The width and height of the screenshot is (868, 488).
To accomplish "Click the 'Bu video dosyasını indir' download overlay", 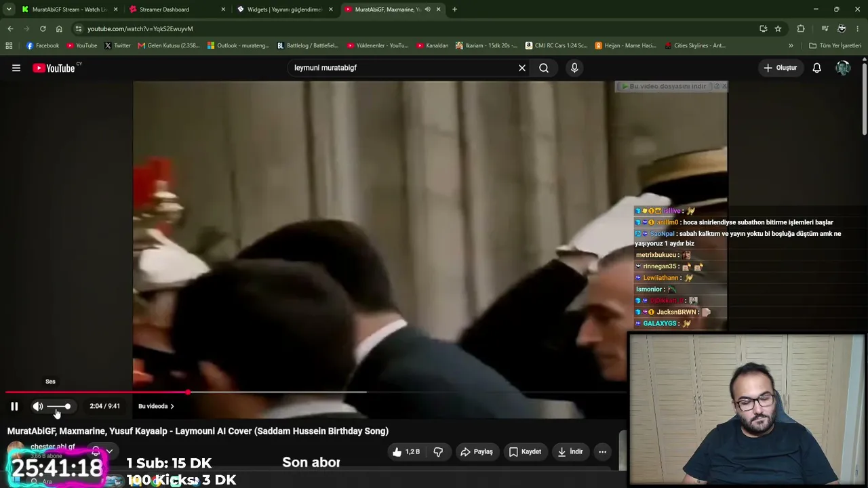I will (666, 86).
